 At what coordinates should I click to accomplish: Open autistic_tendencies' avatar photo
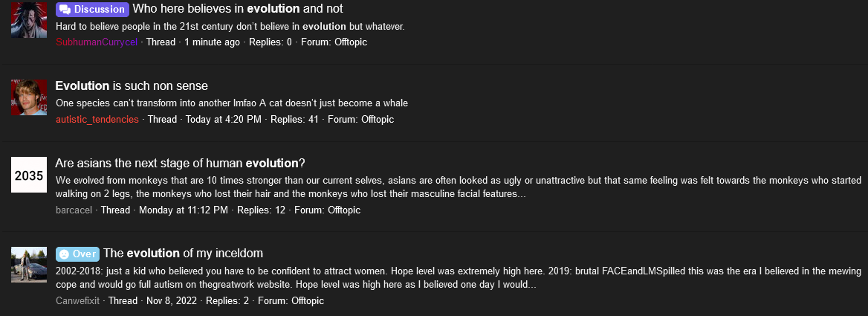tap(29, 97)
